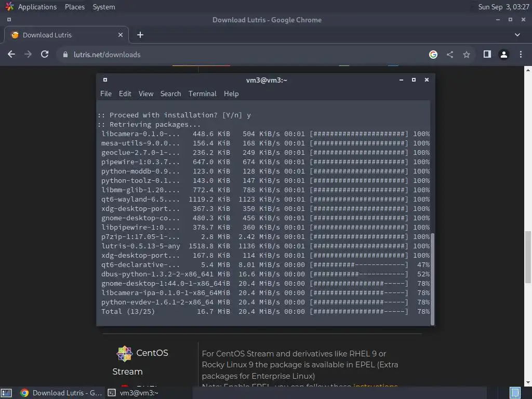Click the libcamera-0.1.0 package line
Viewport: 532px width, 399px height.
click(265, 134)
